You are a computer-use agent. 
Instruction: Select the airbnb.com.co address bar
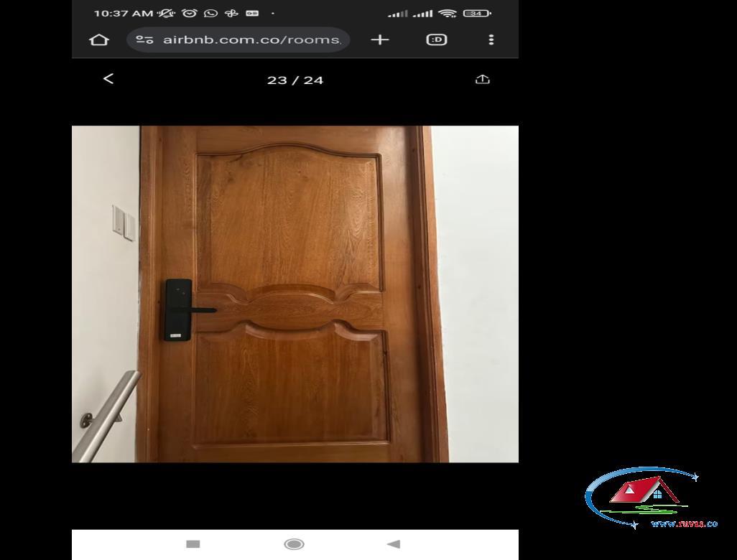[x=238, y=40]
